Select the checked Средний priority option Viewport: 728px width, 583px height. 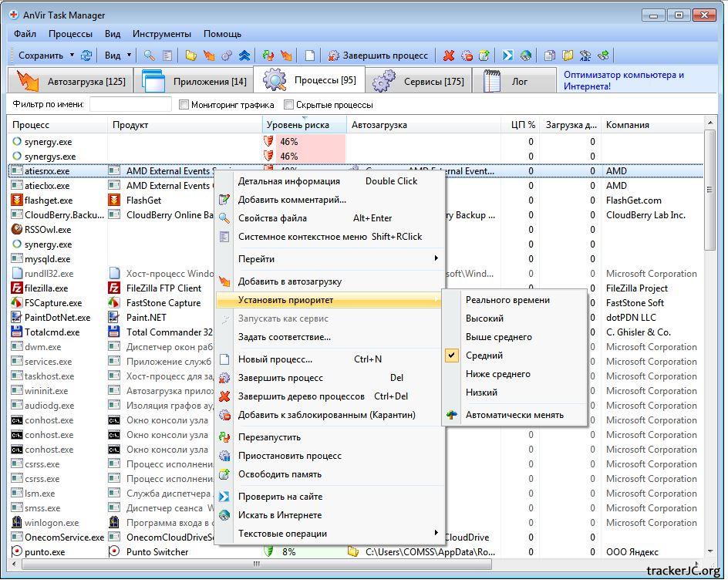coord(484,356)
